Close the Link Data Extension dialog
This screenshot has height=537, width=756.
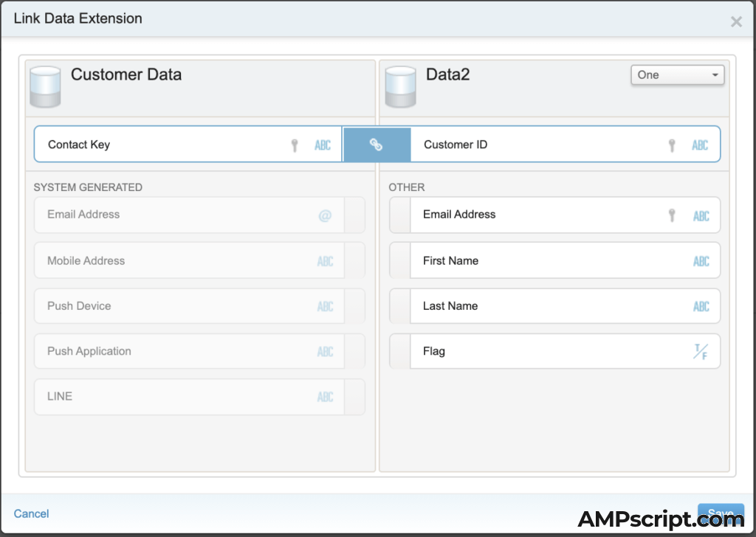point(736,21)
